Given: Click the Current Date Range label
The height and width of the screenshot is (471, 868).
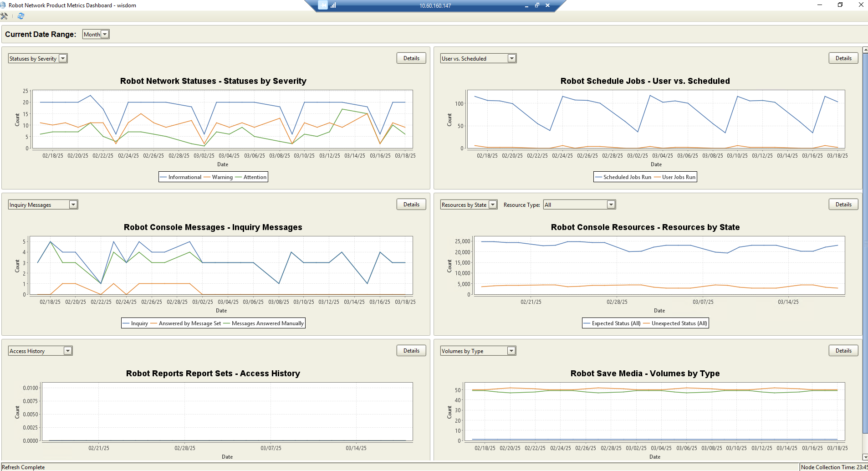Looking at the screenshot, I should [41, 34].
